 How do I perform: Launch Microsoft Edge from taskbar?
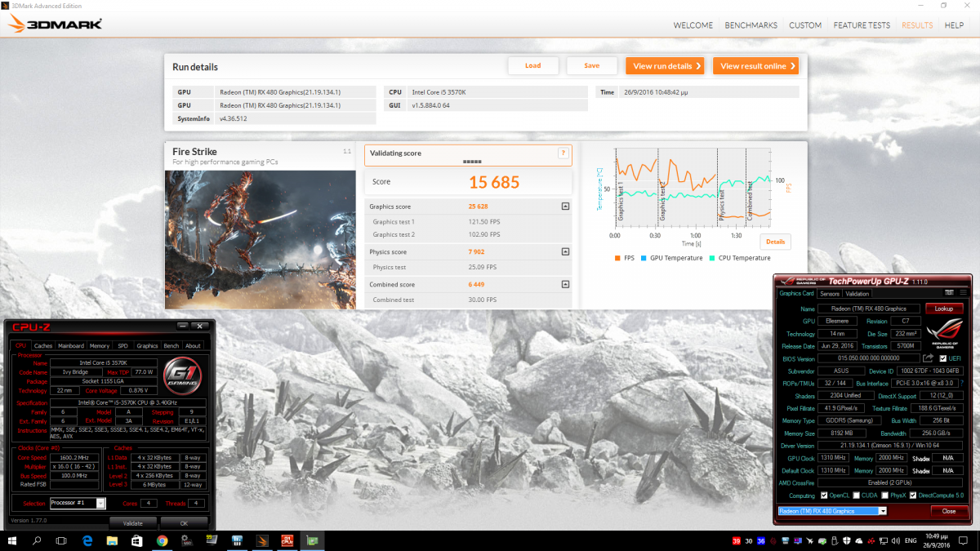pos(87,540)
